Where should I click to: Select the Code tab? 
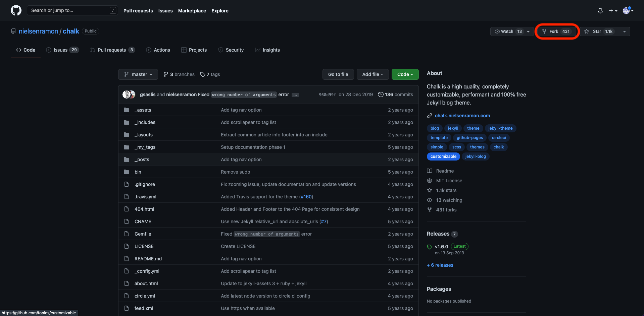click(x=26, y=50)
